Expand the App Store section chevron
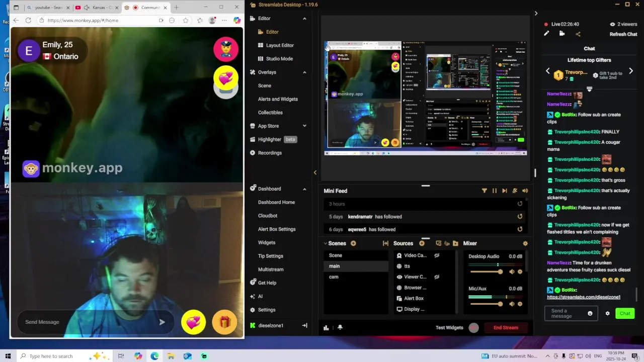 point(304,126)
